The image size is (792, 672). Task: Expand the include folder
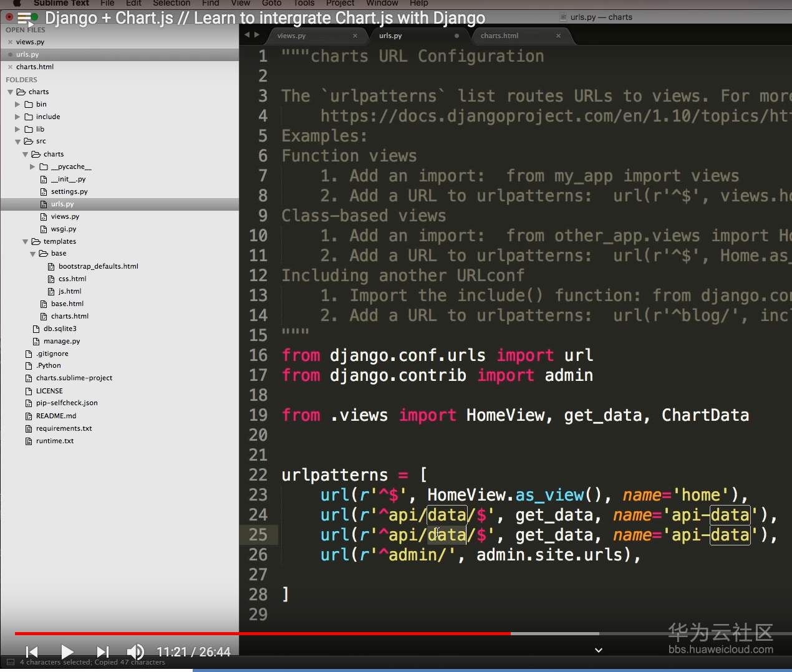(17, 117)
